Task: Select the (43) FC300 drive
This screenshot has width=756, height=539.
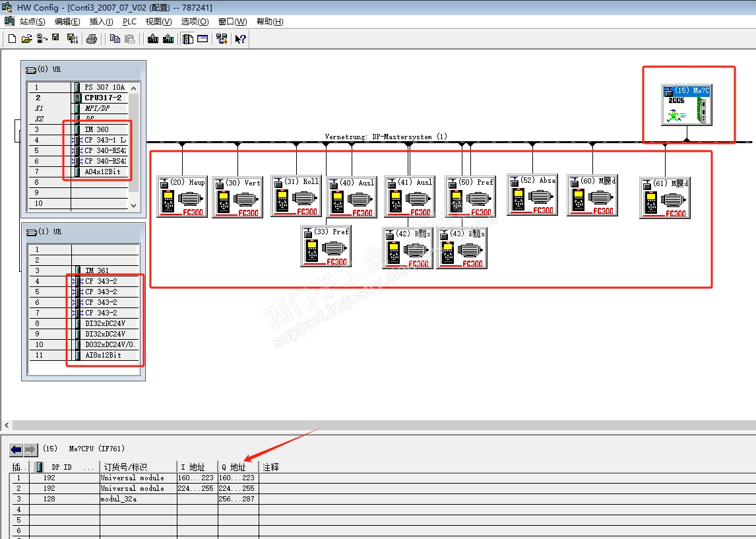Action: (x=462, y=248)
